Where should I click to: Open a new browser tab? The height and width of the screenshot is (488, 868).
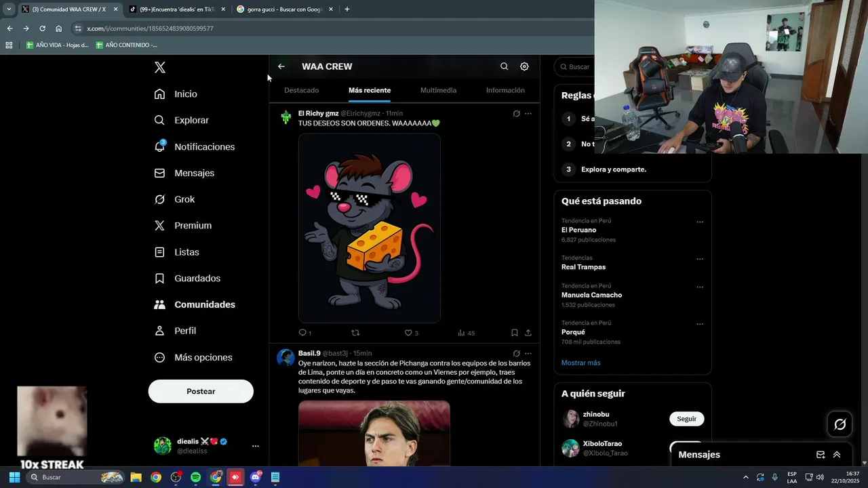click(x=347, y=9)
